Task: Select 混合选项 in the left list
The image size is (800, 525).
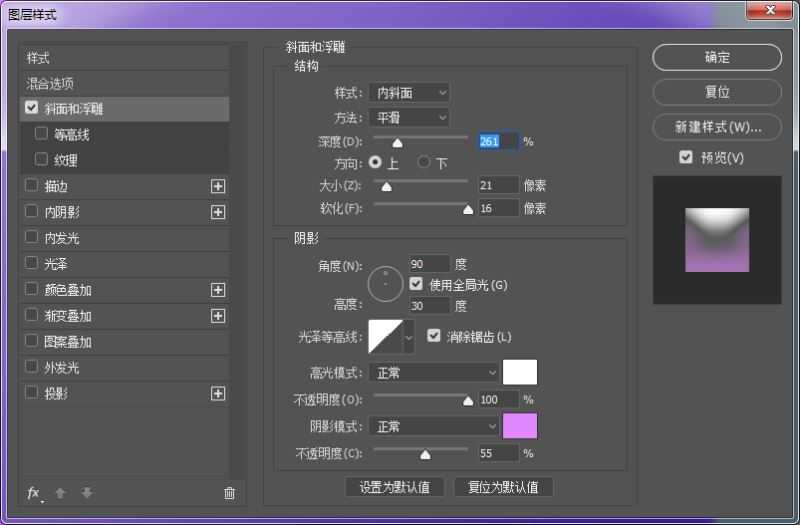Action: click(x=50, y=84)
